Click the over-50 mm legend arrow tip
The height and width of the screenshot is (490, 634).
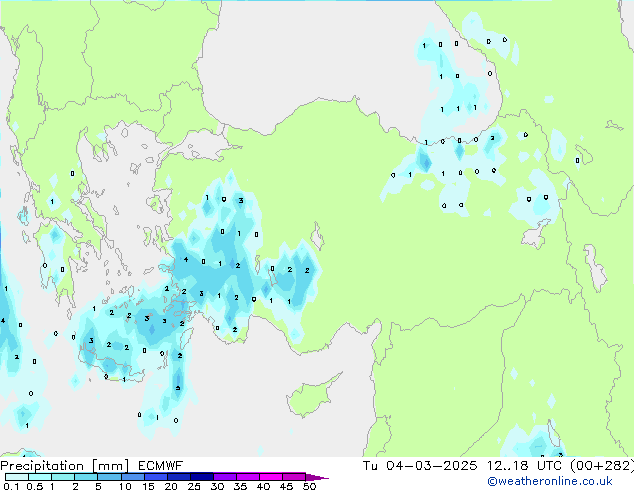point(317,477)
